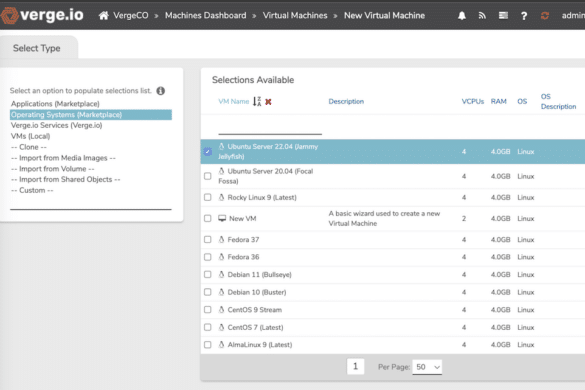The width and height of the screenshot is (585, 390).
Task: Click the Machines Dashboard breadcrumb link
Action: 206,15
